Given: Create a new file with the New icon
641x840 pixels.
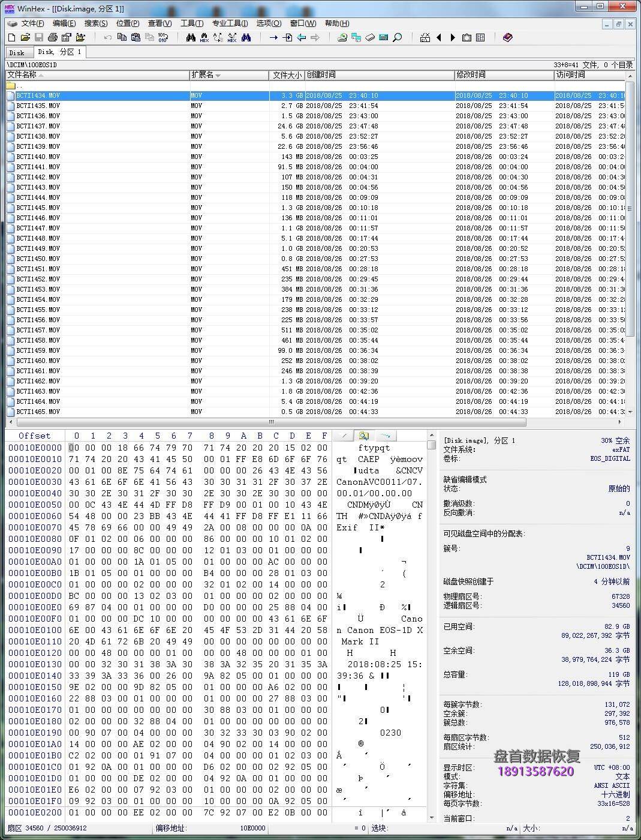Looking at the screenshot, I should pyautogui.click(x=11, y=37).
